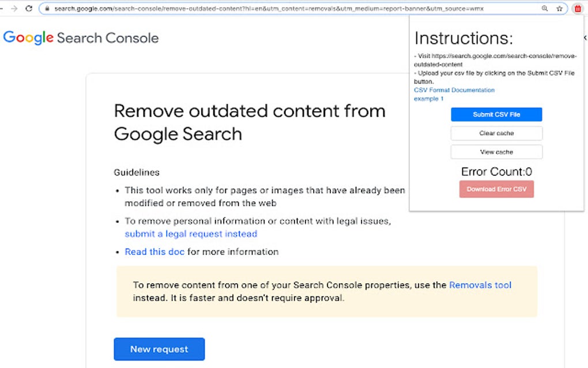Click the red trash extension icon
This screenshot has width=588, height=368.
[578, 9]
